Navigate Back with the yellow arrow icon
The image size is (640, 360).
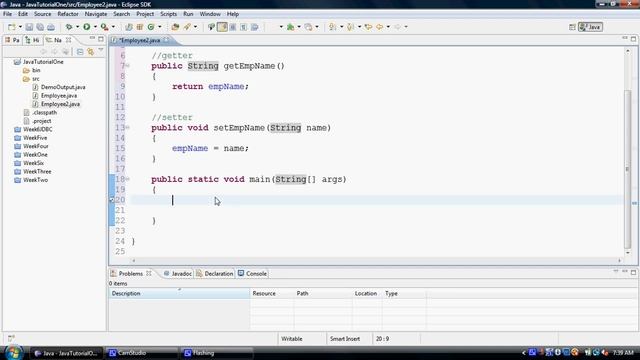379,27
